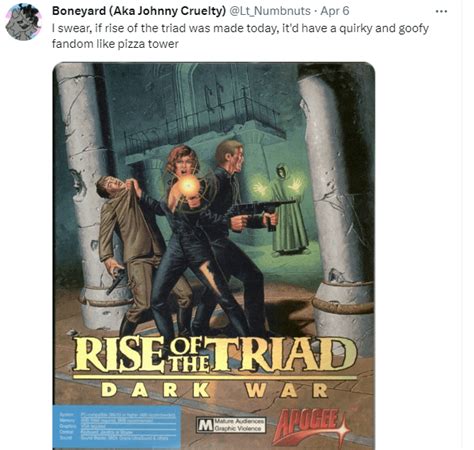
Task: Click the DARK WAR subtitle on the cover
Action: [x=215, y=390]
